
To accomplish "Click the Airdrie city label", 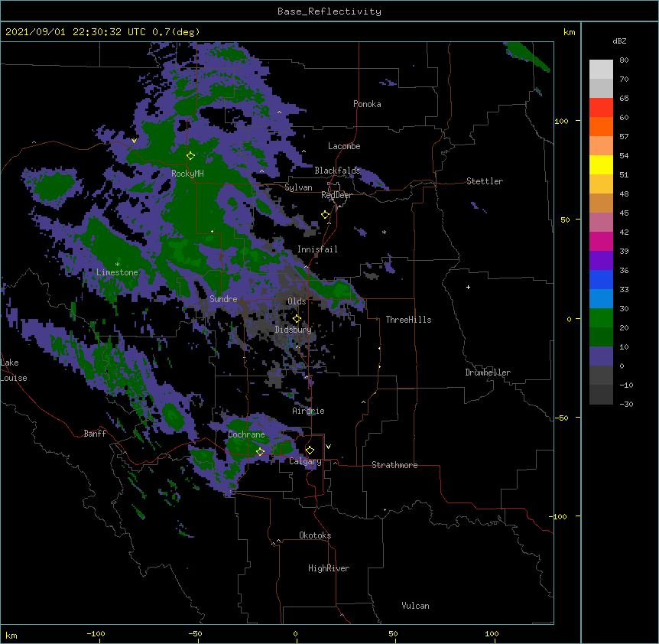I will coord(309,411).
